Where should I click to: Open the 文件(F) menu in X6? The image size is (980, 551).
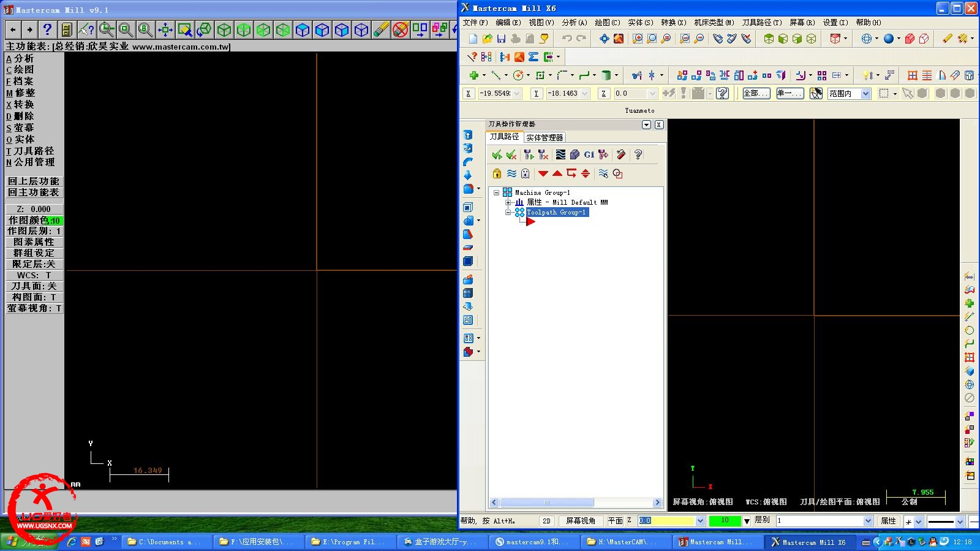coord(475,22)
